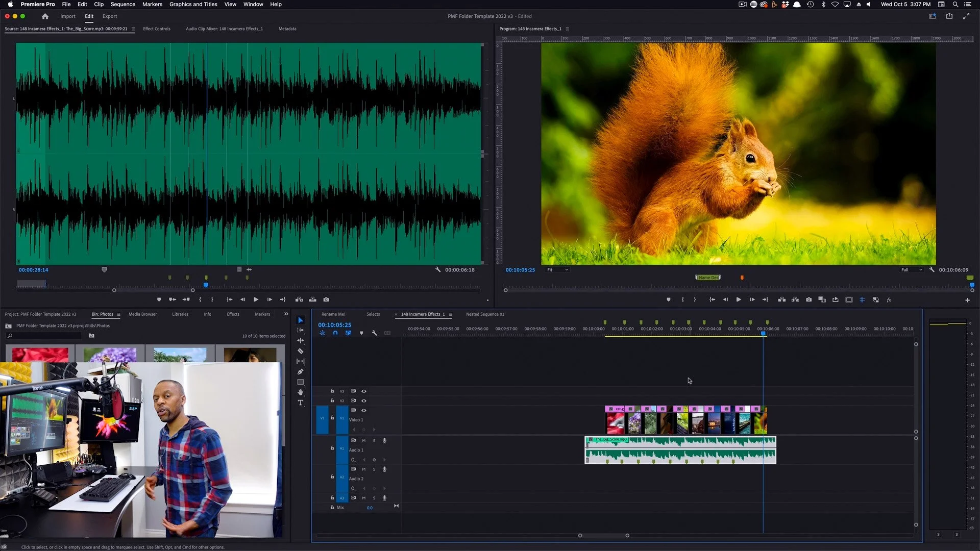The image size is (980, 551).
Task: Toggle lock on V1 track
Action: 332,418
